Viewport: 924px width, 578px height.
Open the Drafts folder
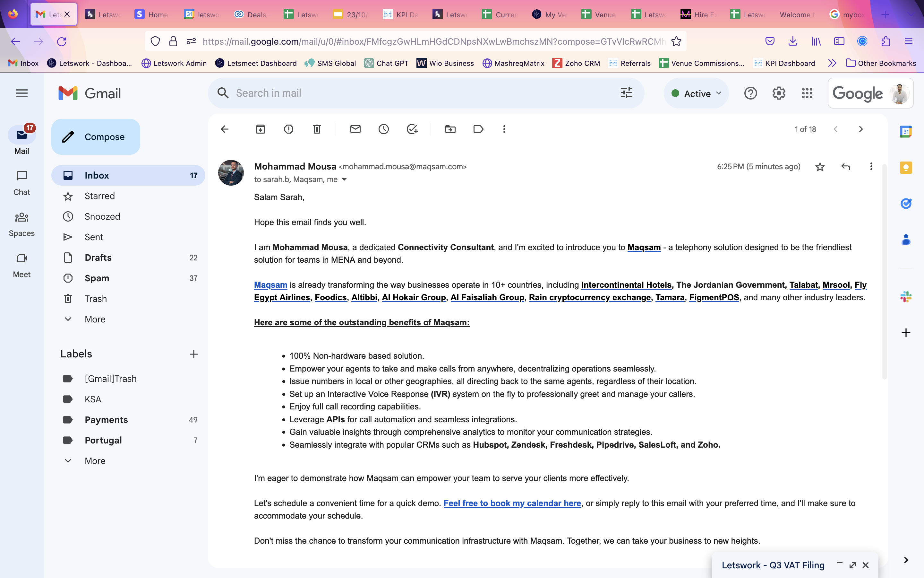pos(128,258)
